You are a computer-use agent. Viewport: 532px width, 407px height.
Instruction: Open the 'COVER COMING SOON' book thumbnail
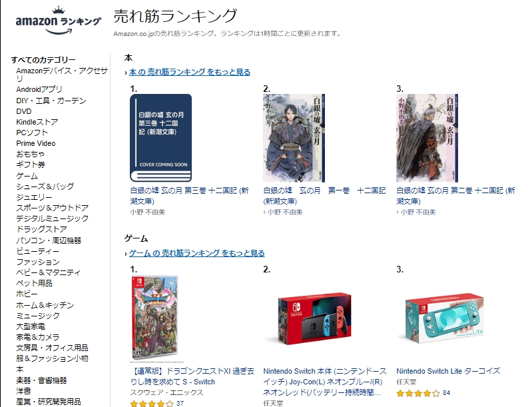[161, 138]
